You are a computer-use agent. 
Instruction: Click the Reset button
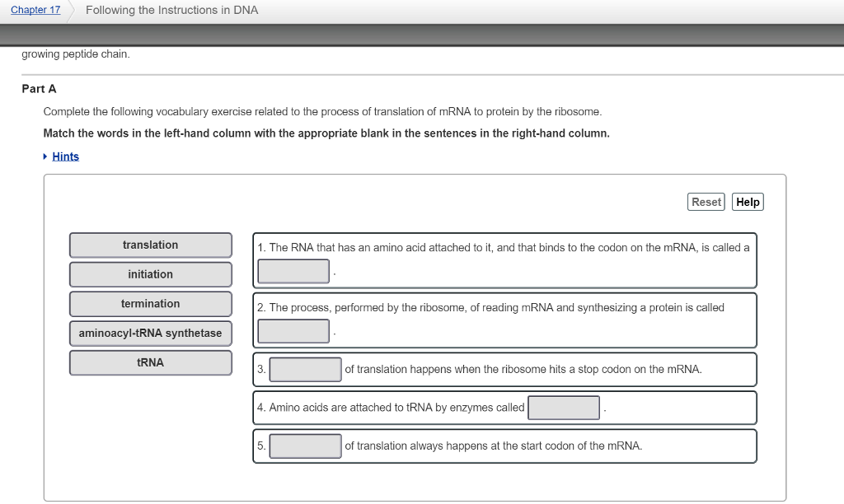pos(706,202)
